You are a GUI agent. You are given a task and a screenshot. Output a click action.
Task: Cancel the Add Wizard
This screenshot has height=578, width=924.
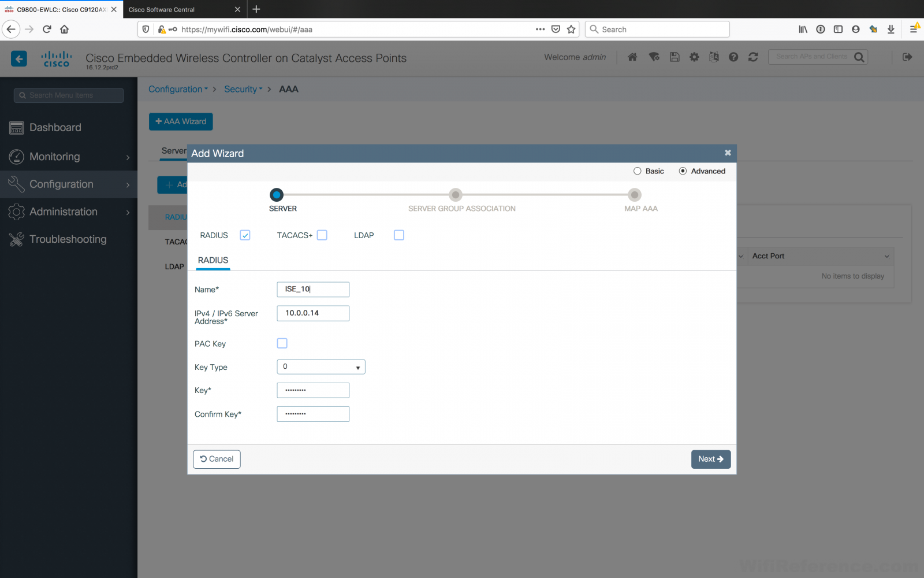click(217, 459)
